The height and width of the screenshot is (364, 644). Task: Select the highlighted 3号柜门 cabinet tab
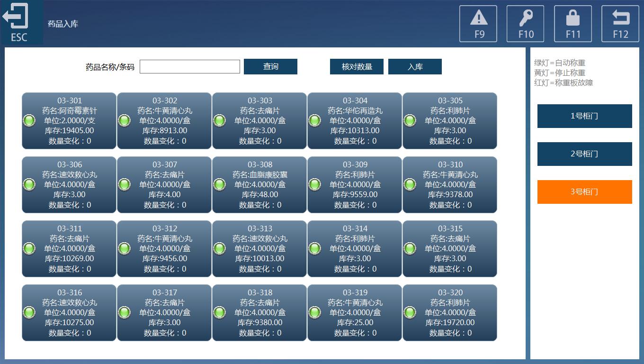coord(584,192)
